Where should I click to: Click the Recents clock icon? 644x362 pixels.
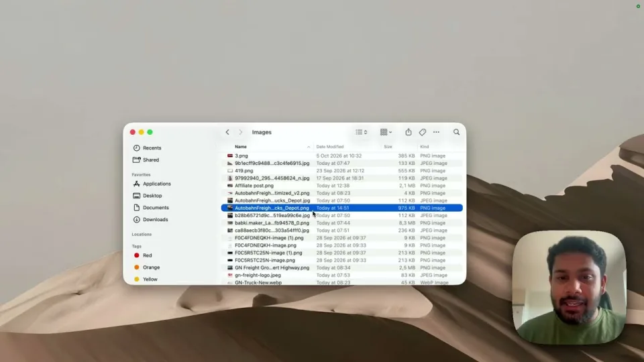pyautogui.click(x=136, y=147)
